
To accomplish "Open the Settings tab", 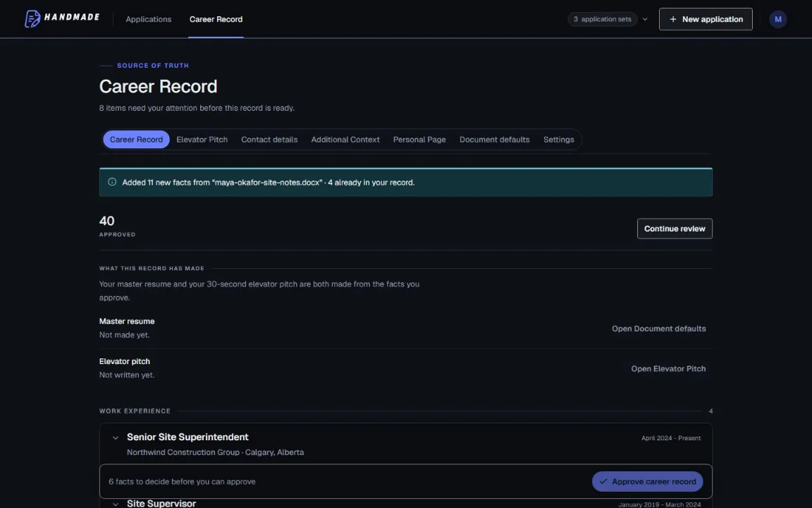I will coord(559,140).
